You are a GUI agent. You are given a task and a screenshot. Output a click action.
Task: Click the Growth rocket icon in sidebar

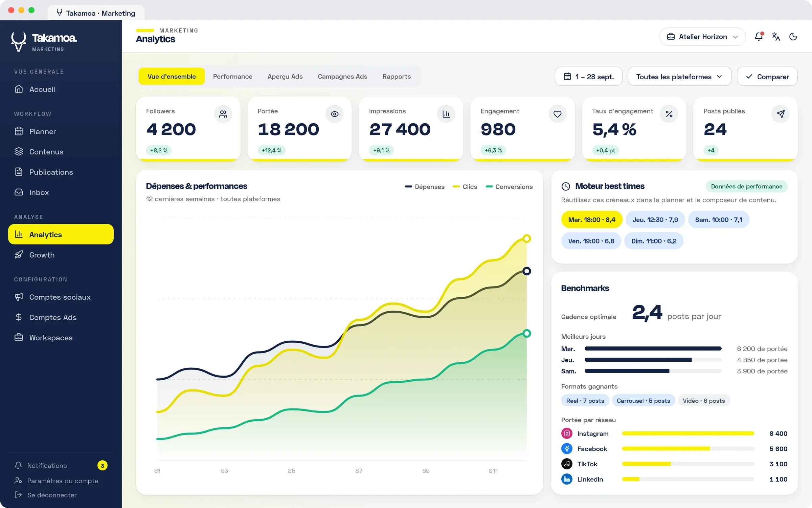[x=19, y=255]
